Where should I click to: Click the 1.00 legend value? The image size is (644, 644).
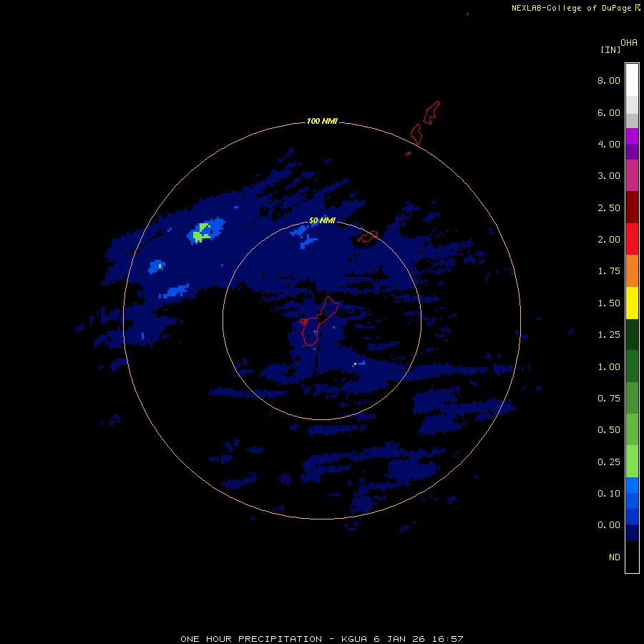coord(609,367)
